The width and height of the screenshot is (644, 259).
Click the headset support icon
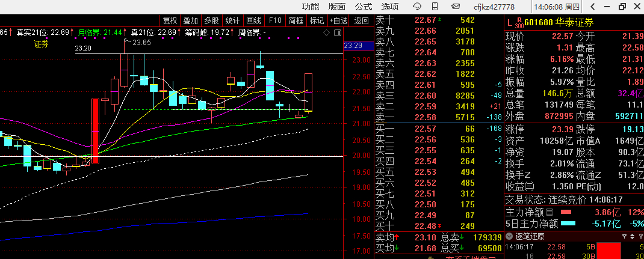(417, 7)
